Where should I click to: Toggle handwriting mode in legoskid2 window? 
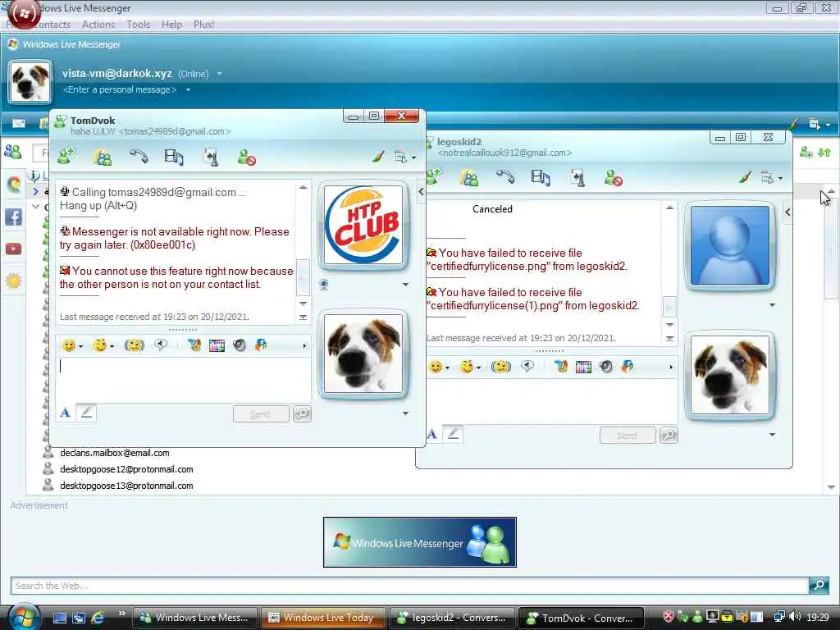click(453, 434)
